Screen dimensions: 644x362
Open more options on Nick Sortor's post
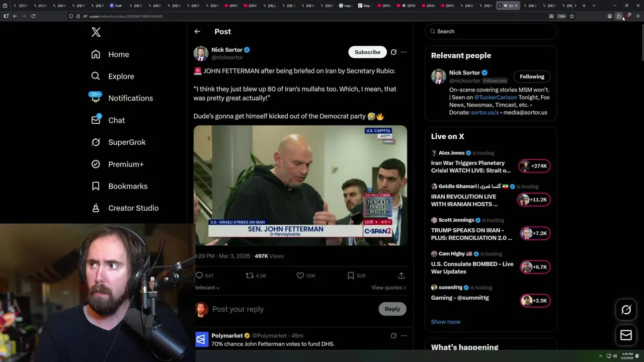click(x=404, y=52)
